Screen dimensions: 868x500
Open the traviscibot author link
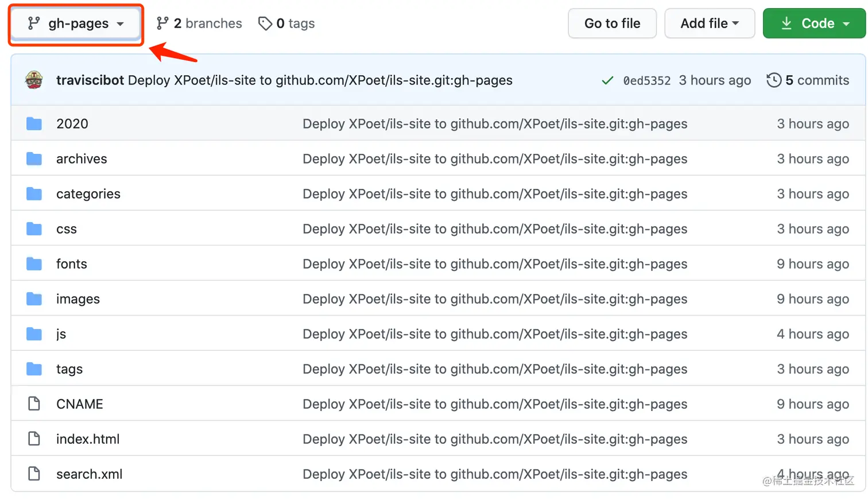90,80
